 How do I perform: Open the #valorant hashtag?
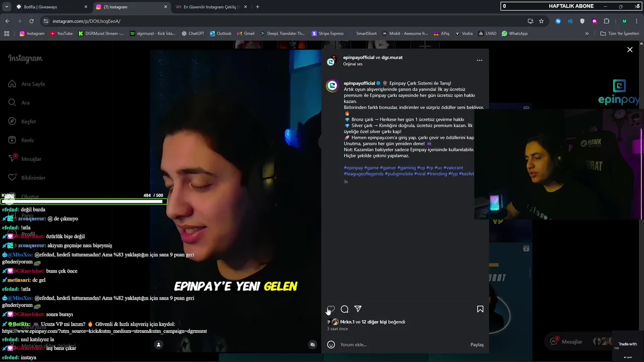click(453, 167)
